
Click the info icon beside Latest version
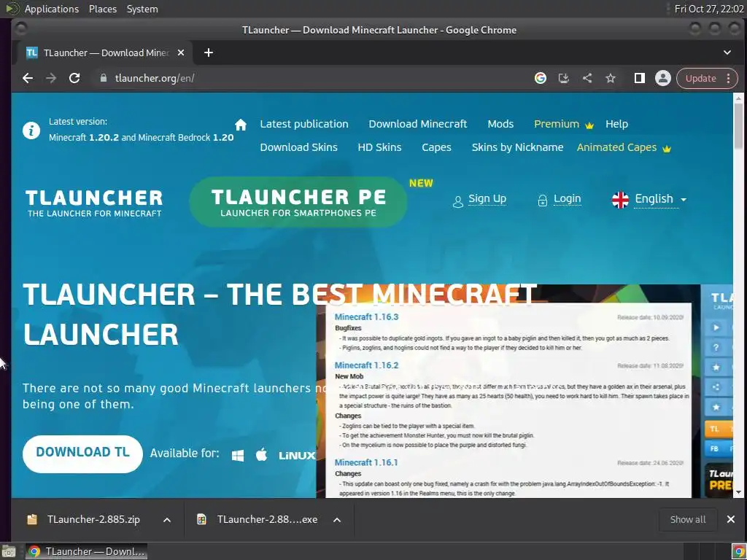pos(31,130)
